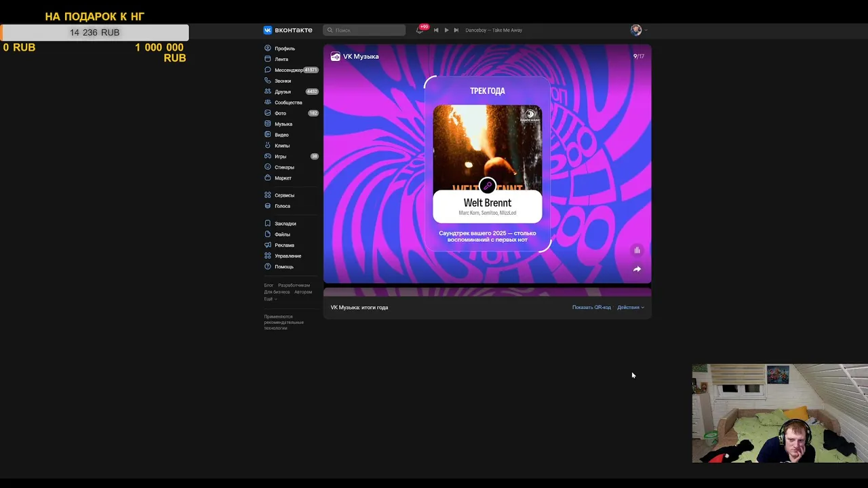
Task: Open the Голоса votes icon
Action: pyautogui.click(x=268, y=206)
